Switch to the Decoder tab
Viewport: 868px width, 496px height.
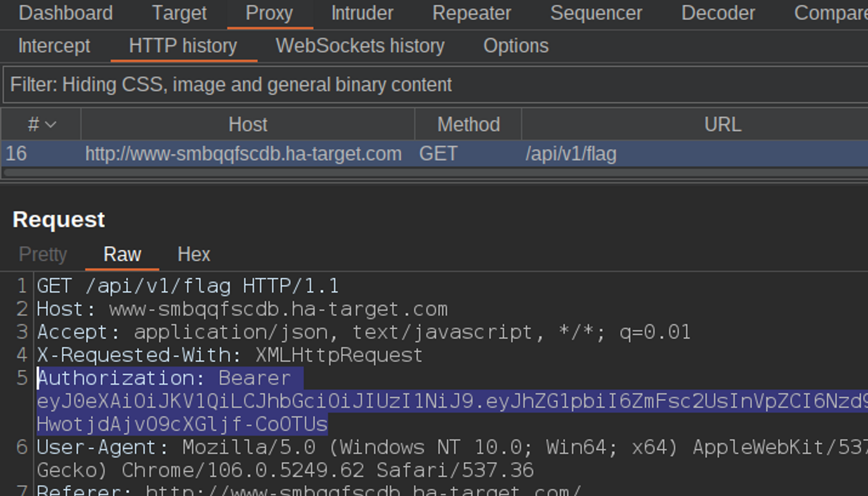coord(718,13)
